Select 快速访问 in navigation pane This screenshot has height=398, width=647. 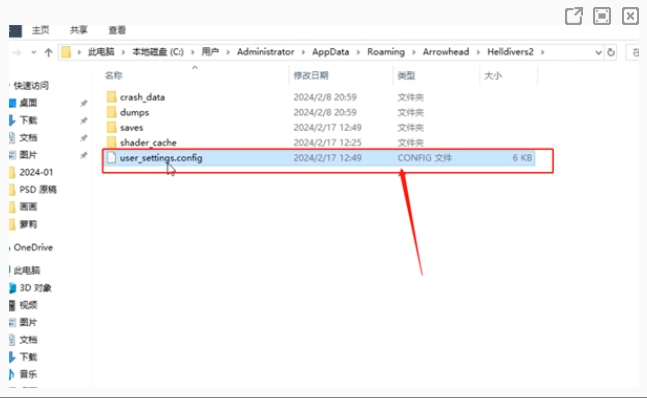click(31, 85)
